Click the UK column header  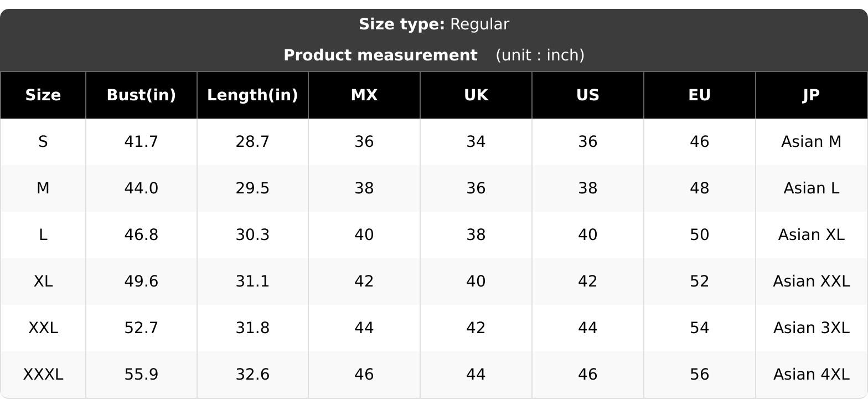476,95
